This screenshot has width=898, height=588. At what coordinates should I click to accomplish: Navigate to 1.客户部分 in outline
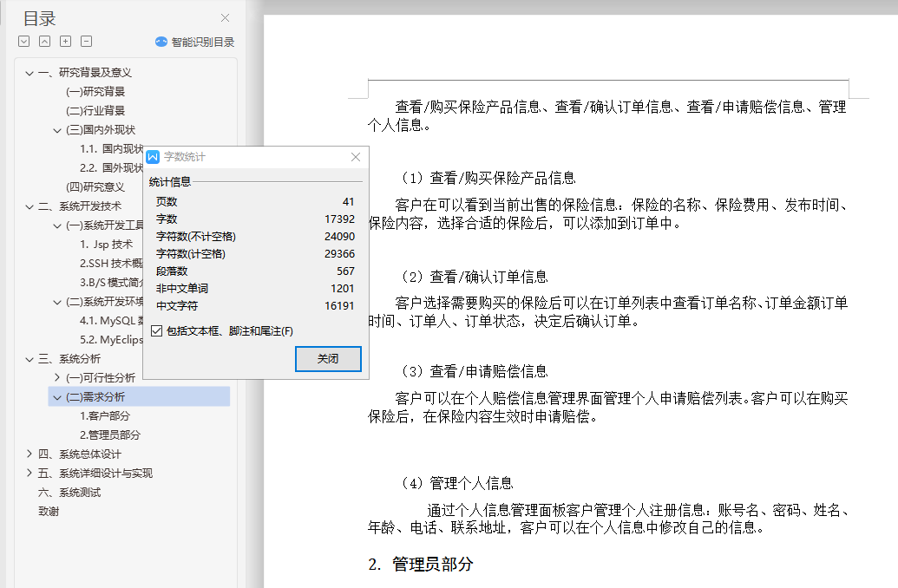tap(105, 416)
